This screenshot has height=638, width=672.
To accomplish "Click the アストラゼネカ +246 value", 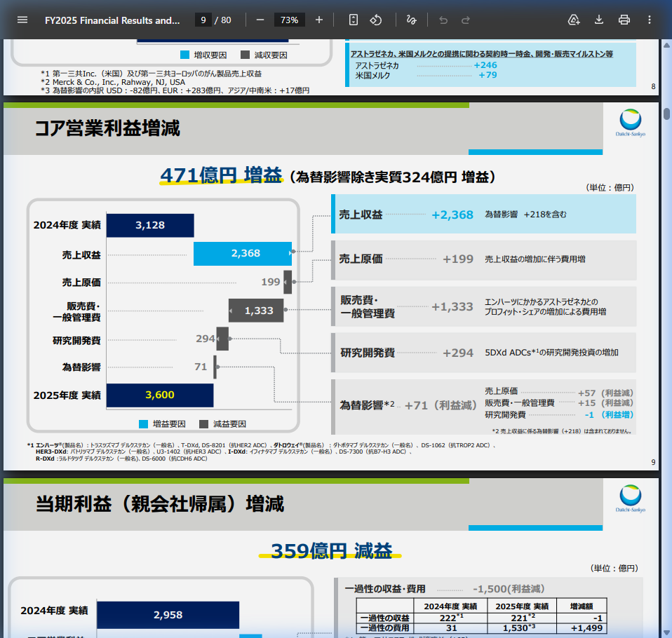I will (485, 65).
